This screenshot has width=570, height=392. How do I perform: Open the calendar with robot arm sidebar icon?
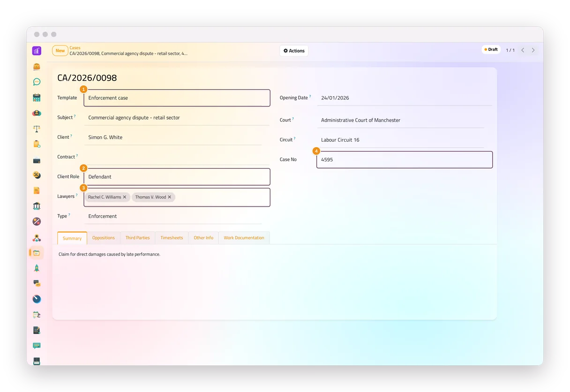click(x=37, y=315)
